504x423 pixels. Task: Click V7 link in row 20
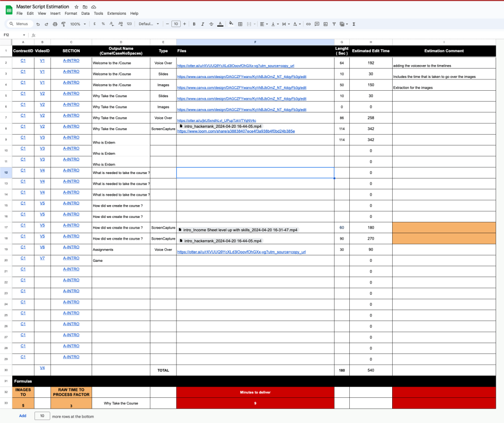click(42, 258)
